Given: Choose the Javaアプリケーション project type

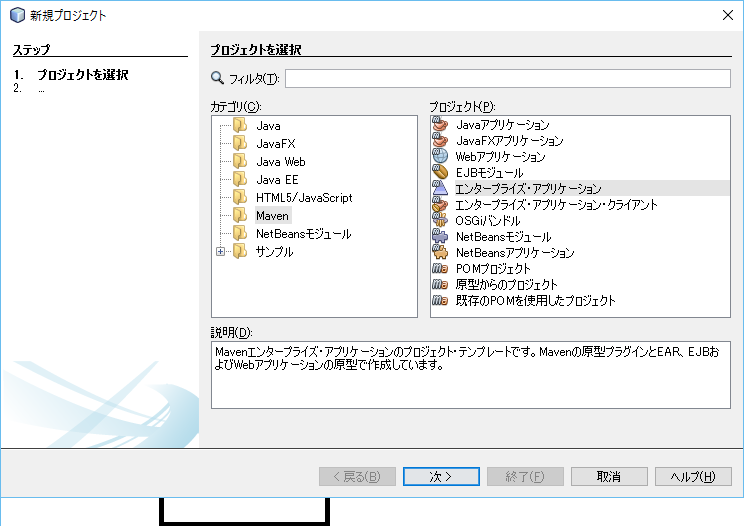Looking at the screenshot, I should point(502,125).
